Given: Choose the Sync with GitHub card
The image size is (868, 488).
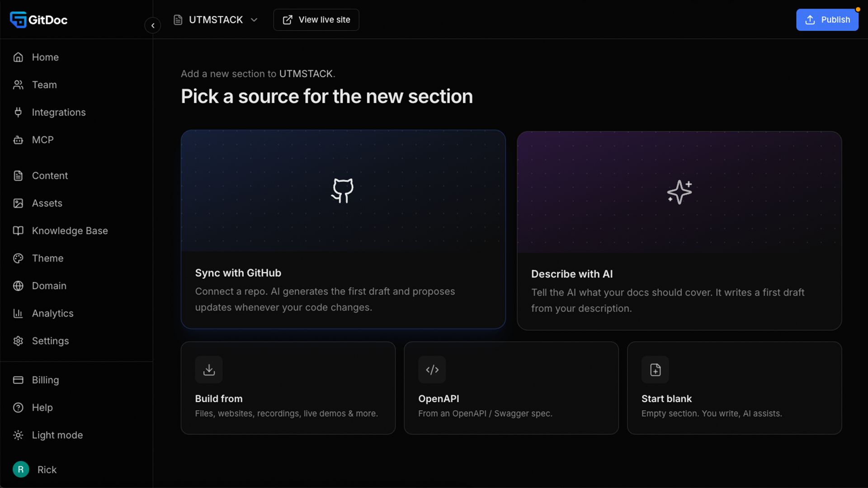Looking at the screenshot, I should pyautogui.click(x=343, y=229).
